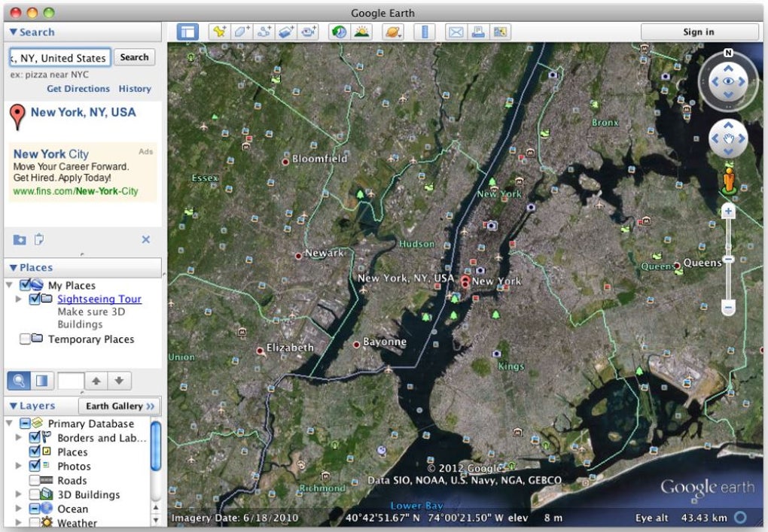Collapse the Places panel
The image size is (768, 532).
(x=14, y=267)
